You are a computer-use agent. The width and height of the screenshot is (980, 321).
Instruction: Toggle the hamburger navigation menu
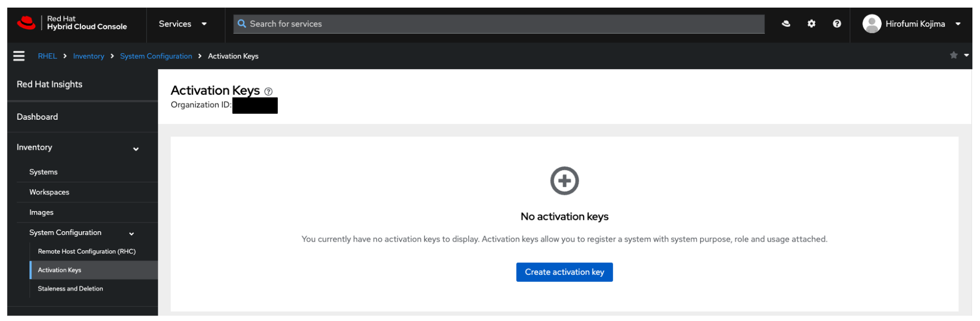click(x=19, y=56)
